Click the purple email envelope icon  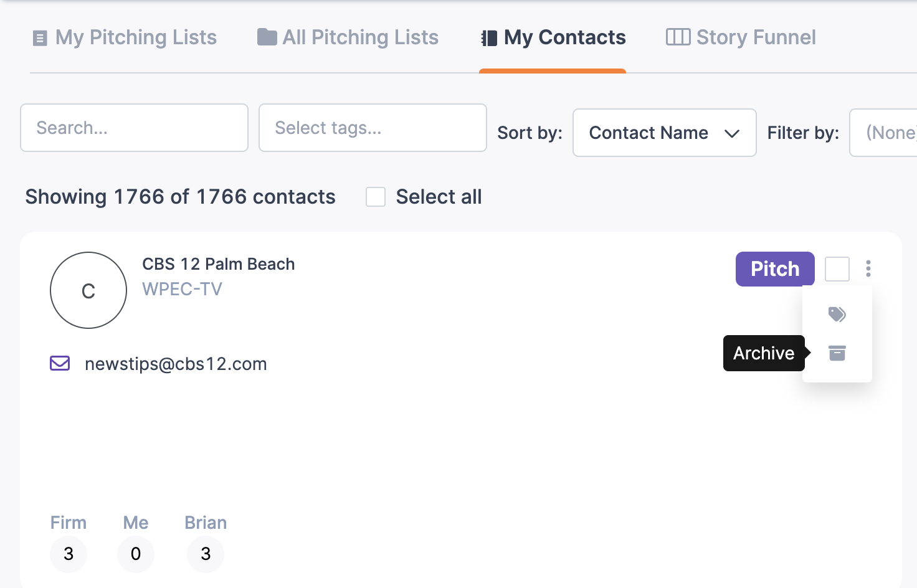60,363
